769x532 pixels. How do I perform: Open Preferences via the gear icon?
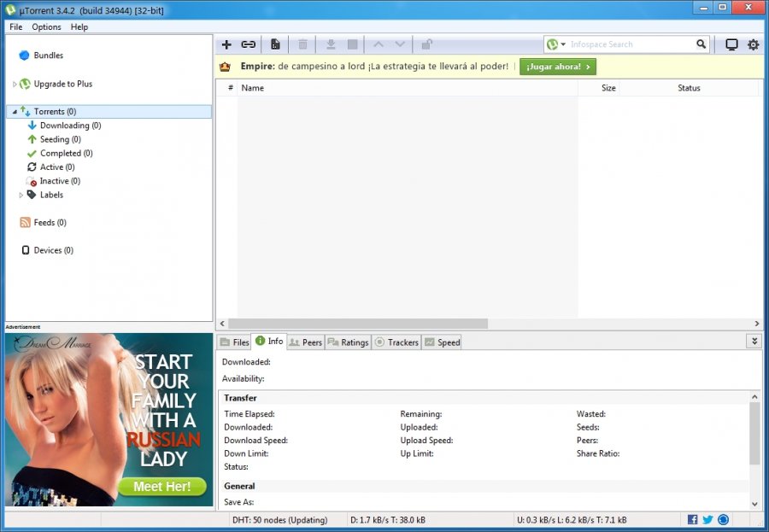coord(753,44)
